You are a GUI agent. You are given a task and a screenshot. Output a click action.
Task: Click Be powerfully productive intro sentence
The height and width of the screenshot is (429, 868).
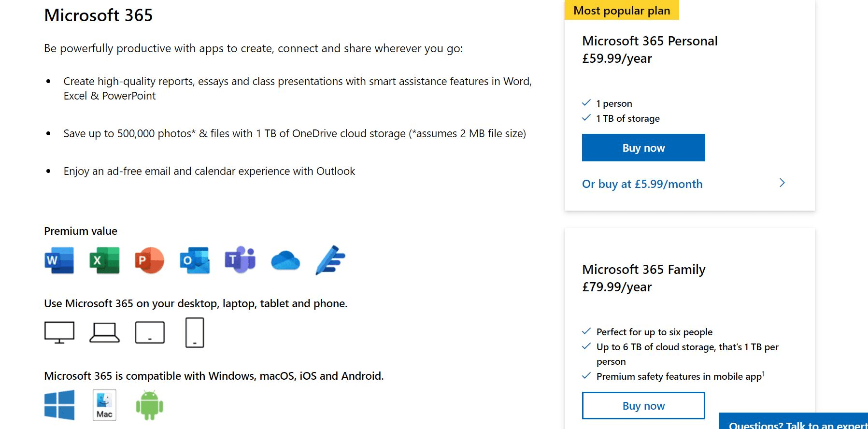pos(254,48)
